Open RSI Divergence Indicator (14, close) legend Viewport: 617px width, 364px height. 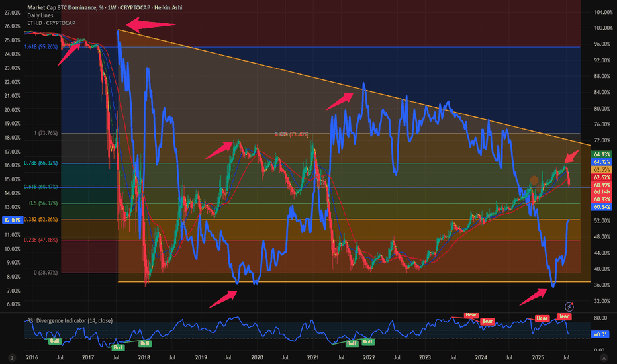[70, 321]
